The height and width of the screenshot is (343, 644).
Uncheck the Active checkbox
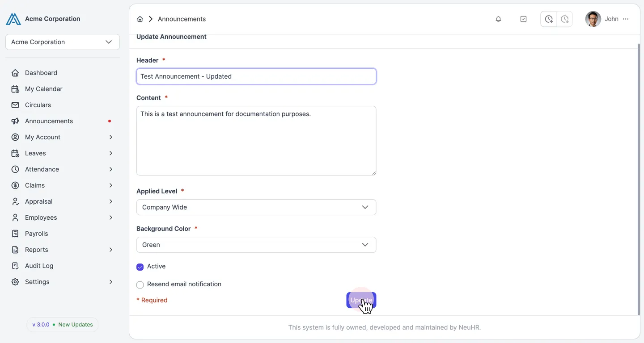point(140,267)
